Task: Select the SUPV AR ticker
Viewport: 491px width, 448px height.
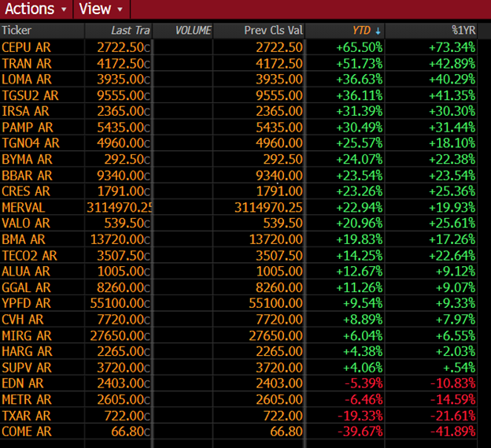Action: click(26, 368)
